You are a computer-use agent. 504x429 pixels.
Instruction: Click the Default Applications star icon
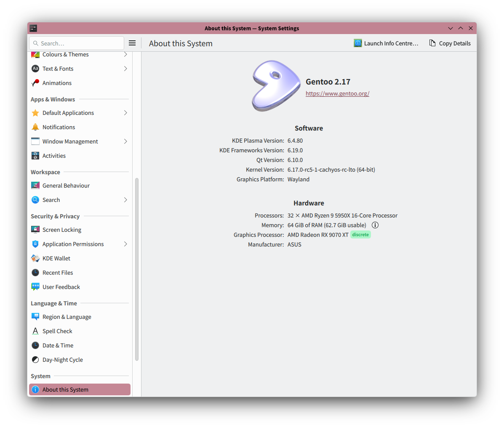(x=35, y=113)
